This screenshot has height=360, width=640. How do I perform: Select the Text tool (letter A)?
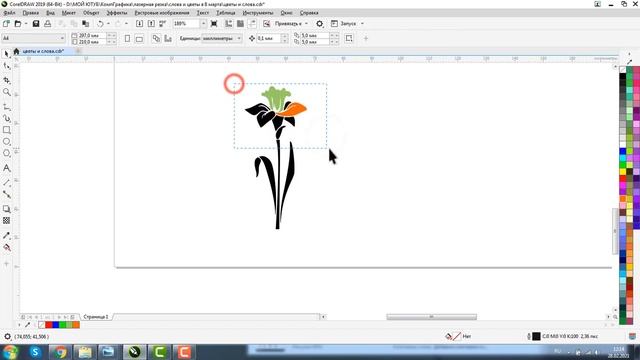coord(7,168)
